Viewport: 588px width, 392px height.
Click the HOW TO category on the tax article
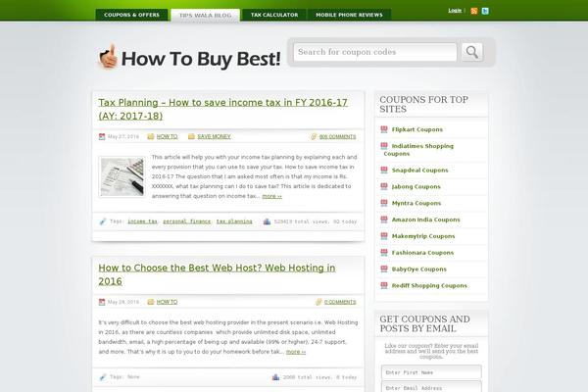coord(167,136)
